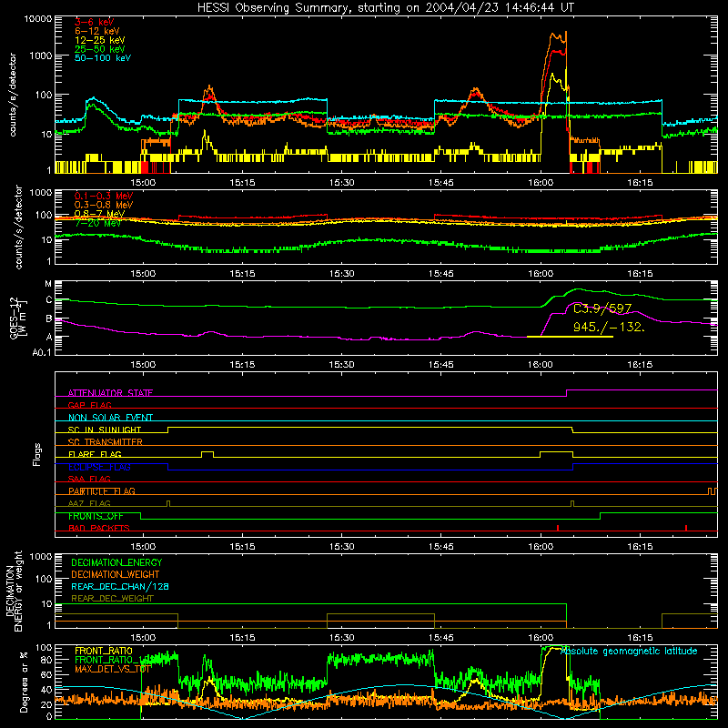Click the 10000 tick label on top panel

click(x=38, y=18)
